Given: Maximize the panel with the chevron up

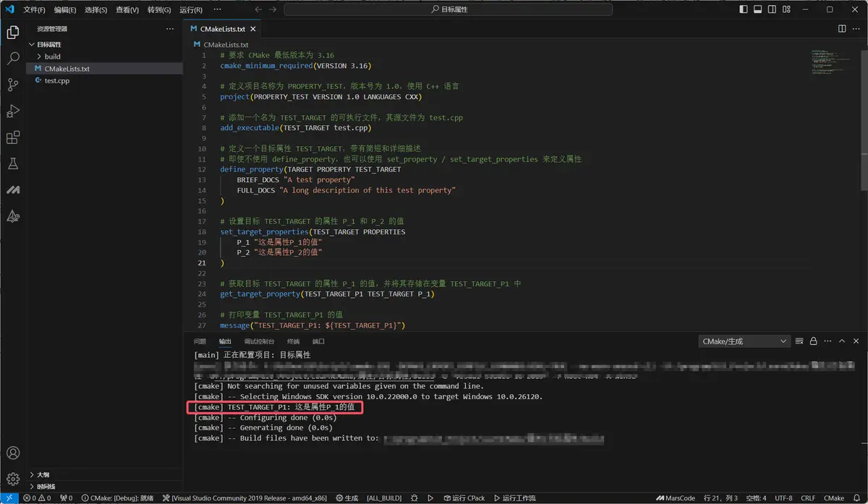Looking at the screenshot, I should pos(841,341).
